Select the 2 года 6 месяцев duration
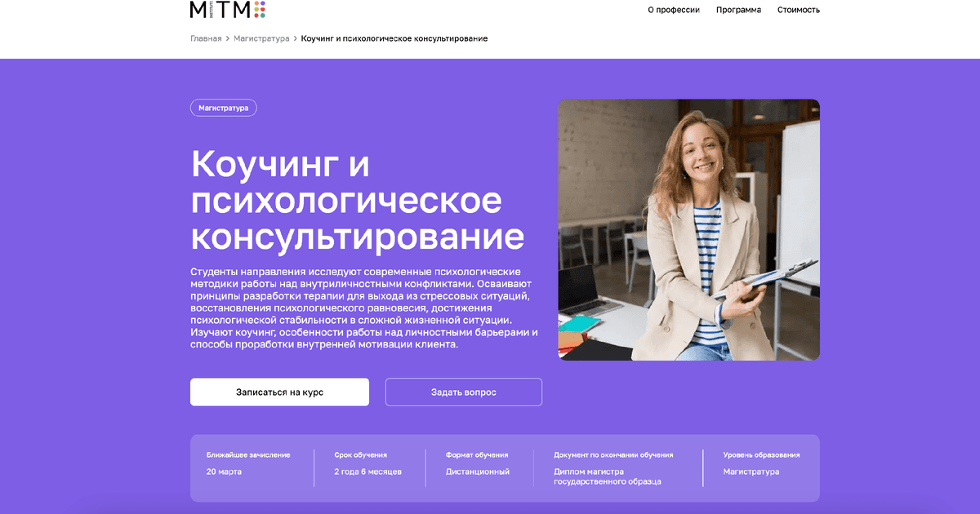Image resolution: width=980 pixels, height=514 pixels. [x=367, y=472]
